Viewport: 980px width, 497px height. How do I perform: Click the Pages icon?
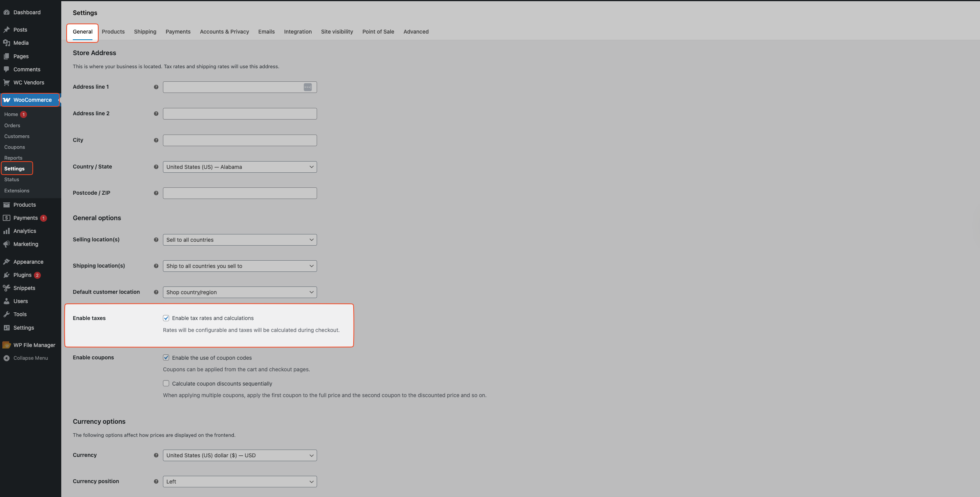coord(7,56)
